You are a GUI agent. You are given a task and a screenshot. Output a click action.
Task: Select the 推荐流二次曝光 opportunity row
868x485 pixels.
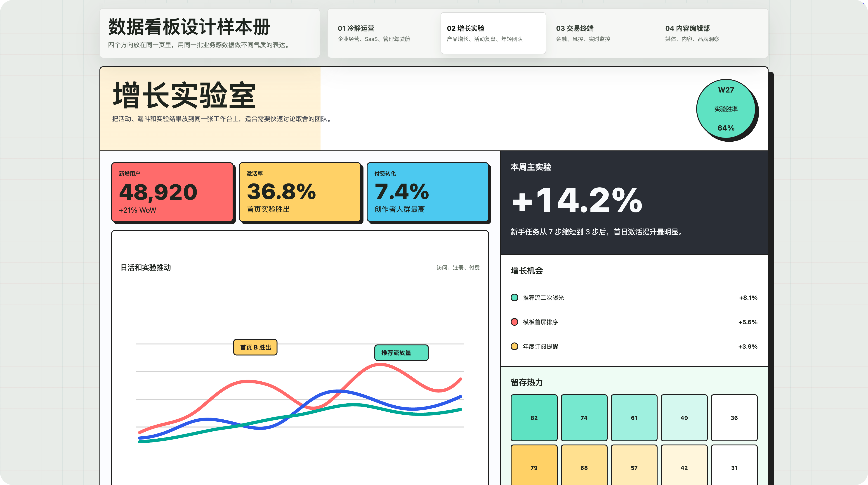[634, 297]
